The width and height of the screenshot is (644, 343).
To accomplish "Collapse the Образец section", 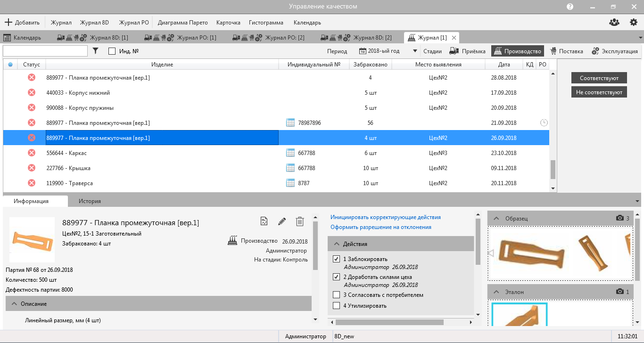I will click(x=496, y=219).
